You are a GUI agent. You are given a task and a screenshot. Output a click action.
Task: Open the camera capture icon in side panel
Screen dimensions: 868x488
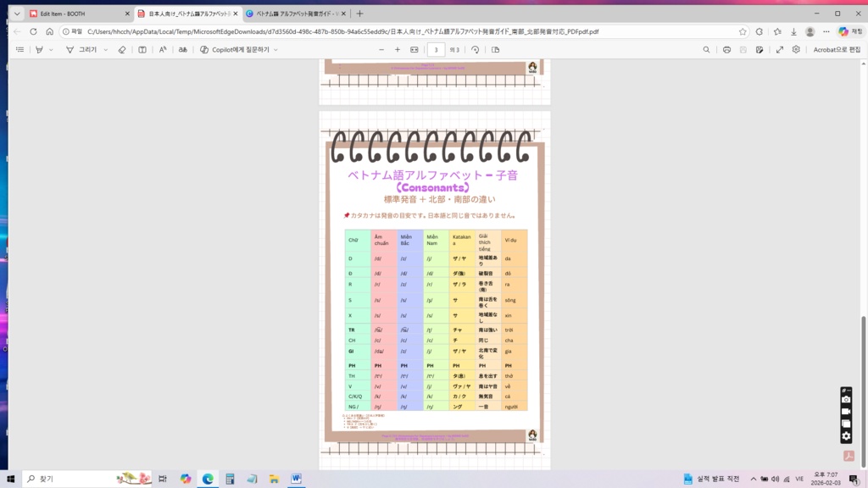click(x=846, y=399)
